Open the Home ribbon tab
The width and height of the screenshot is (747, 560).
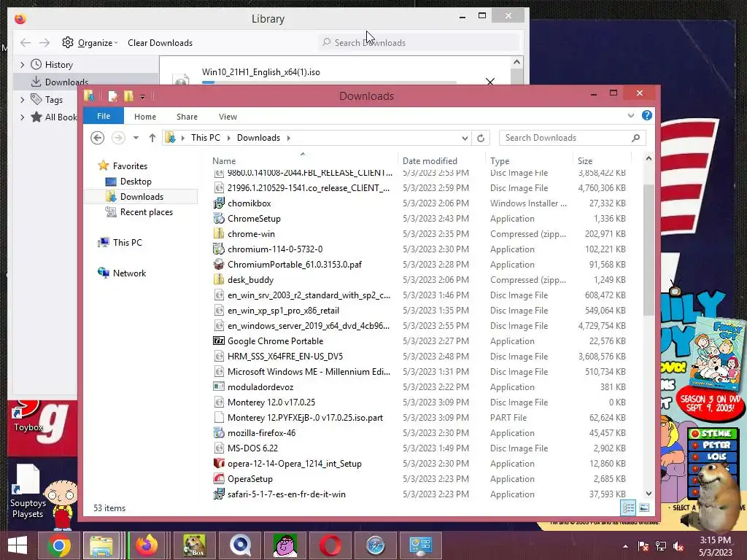(x=145, y=117)
